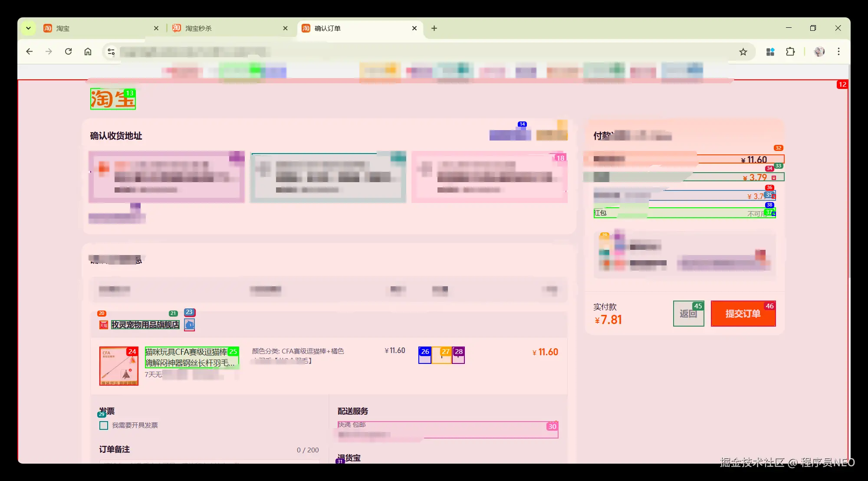The height and width of the screenshot is (481, 868).
Task: Click the 提交订单 button
Action: coord(743,314)
